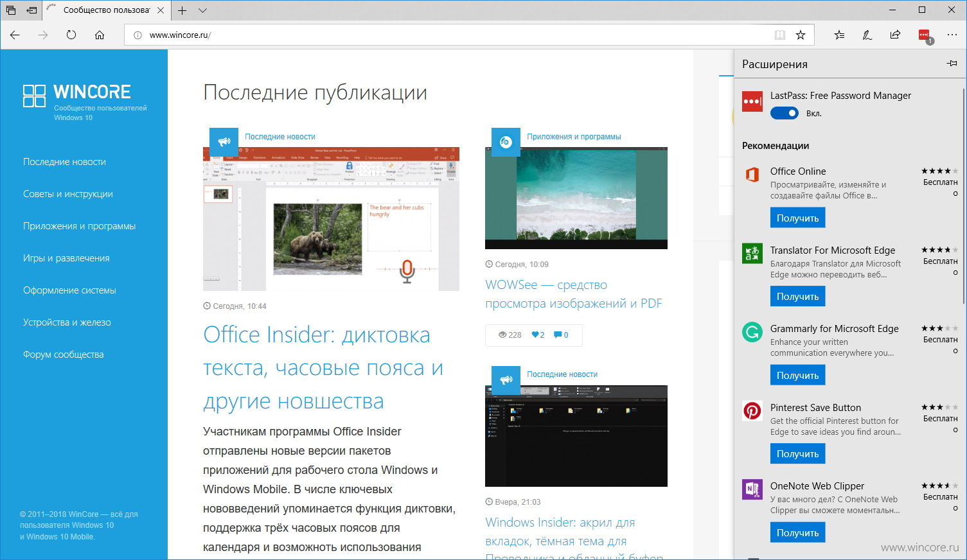Click the Office Online four-star rating

coord(939,171)
